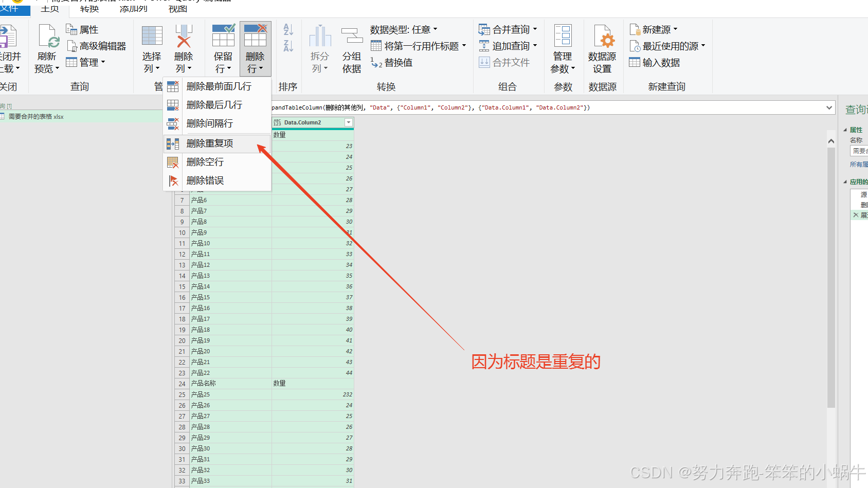Select the cell 产品25
The image size is (868, 488).
pyautogui.click(x=230, y=394)
